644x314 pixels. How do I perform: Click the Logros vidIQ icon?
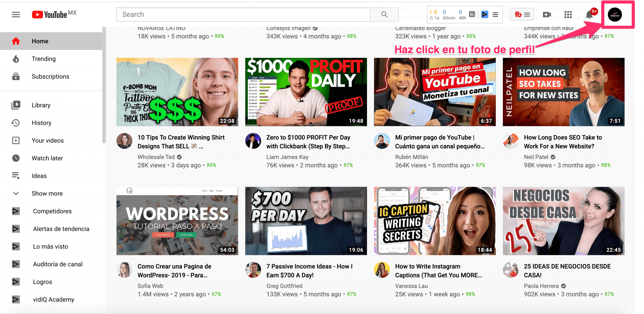tap(16, 282)
